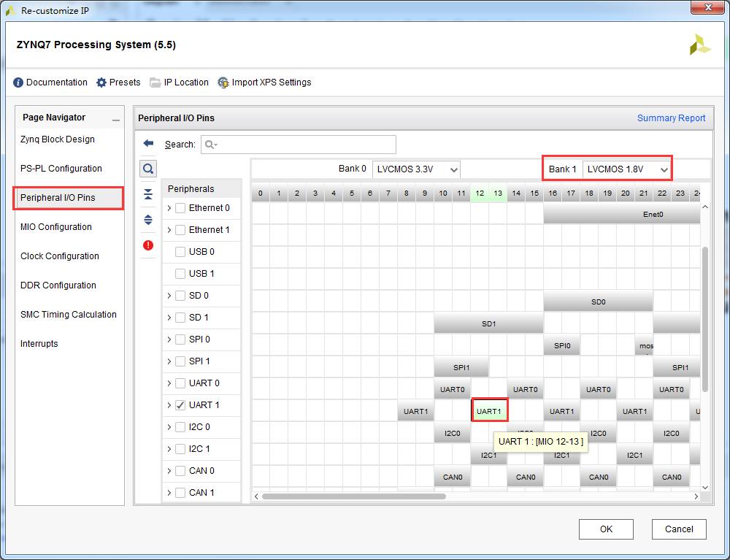Image resolution: width=730 pixels, height=560 pixels.
Task: Select the Enet0 pin block
Action: (622, 214)
